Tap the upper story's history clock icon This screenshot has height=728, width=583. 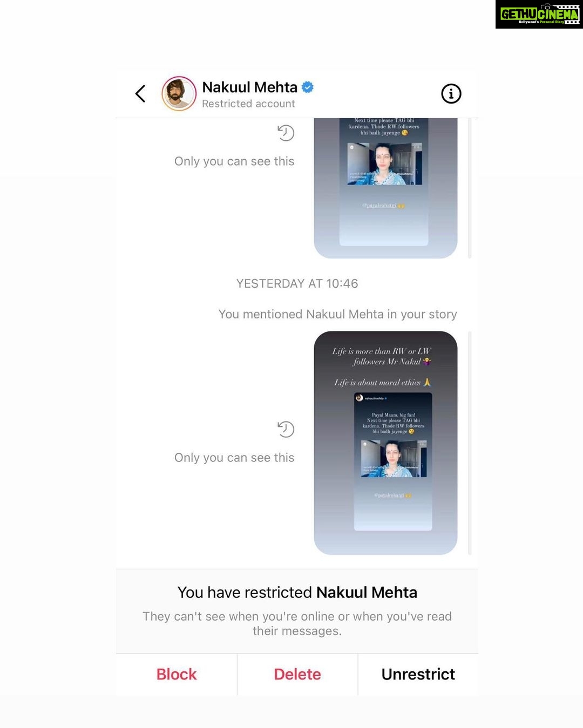tap(286, 133)
